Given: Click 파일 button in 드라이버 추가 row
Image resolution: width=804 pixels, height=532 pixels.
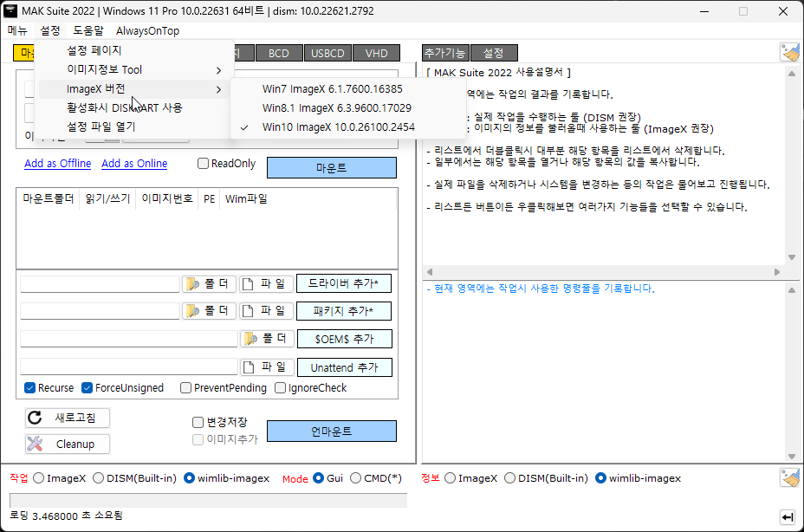Looking at the screenshot, I should [267, 283].
